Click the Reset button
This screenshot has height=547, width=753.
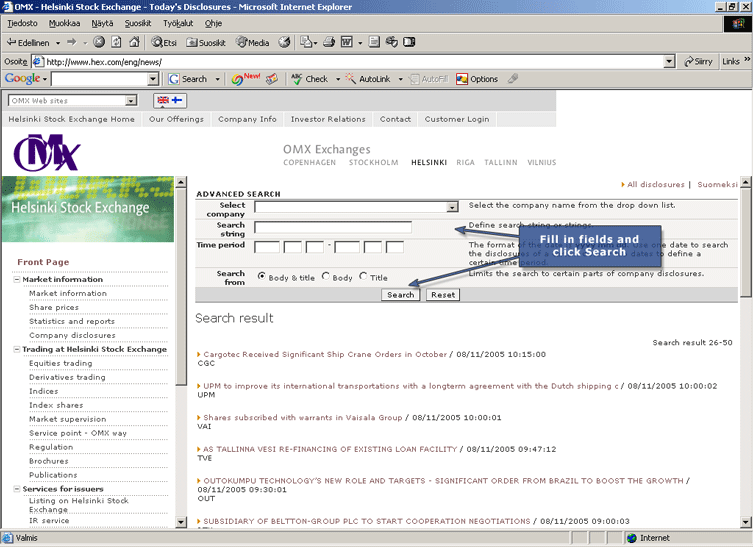pyautogui.click(x=443, y=295)
